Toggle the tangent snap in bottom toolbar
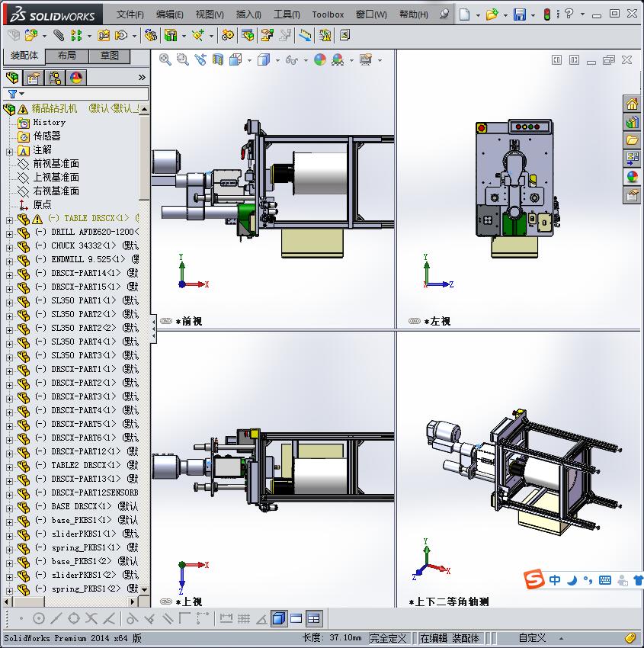The image size is (644, 648). click(x=132, y=618)
